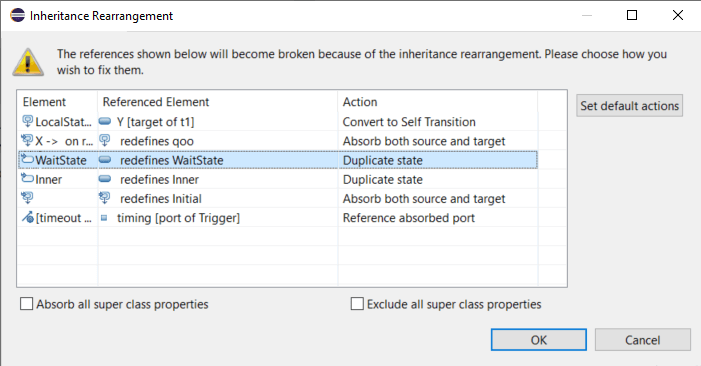Select the 'X -> on r...' element text

tap(64, 141)
